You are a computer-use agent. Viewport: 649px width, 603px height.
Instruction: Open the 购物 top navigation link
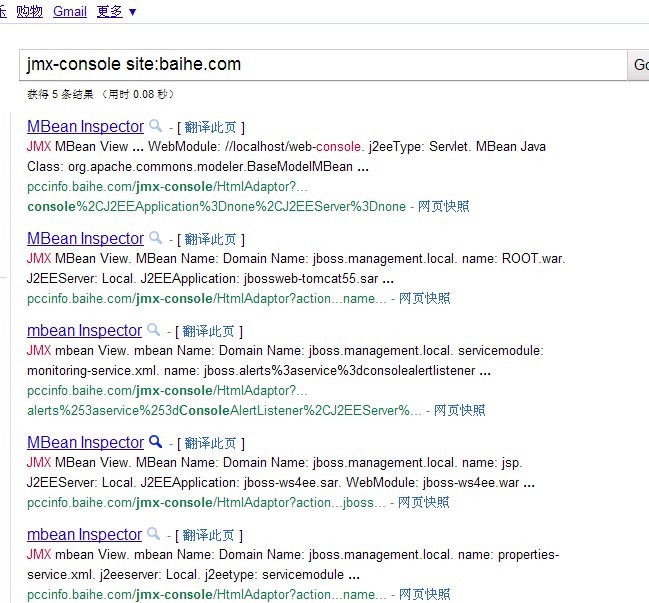point(29,11)
